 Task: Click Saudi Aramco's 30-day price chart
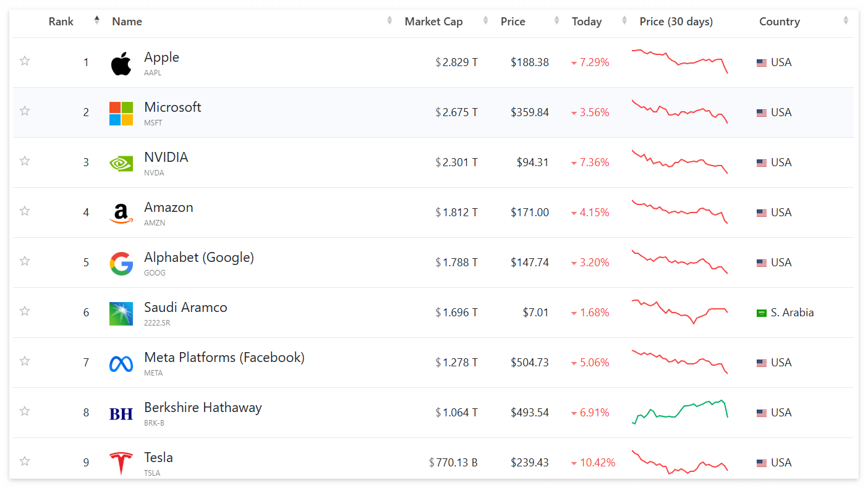[x=679, y=312]
